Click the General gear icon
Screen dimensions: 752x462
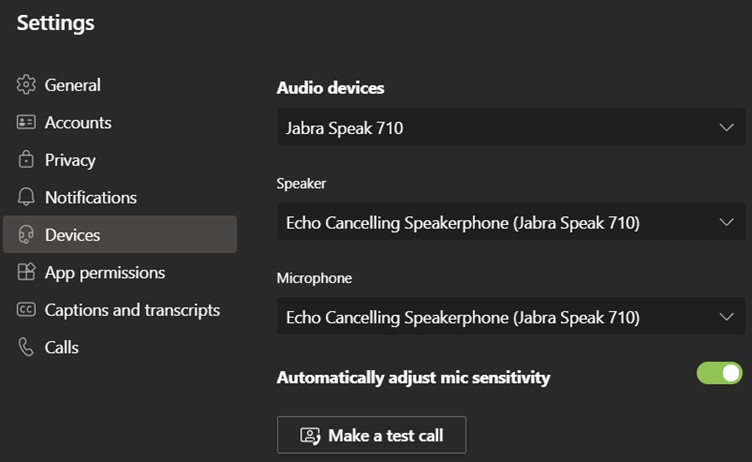point(26,85)
